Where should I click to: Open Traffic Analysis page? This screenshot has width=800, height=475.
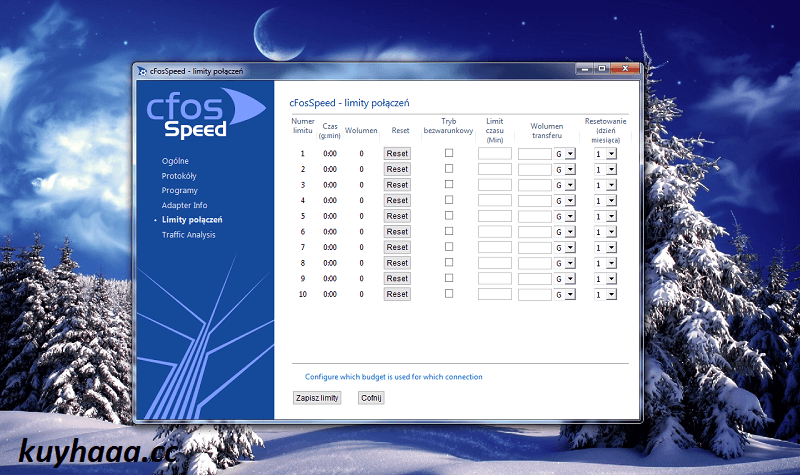[x=188, y=235]
